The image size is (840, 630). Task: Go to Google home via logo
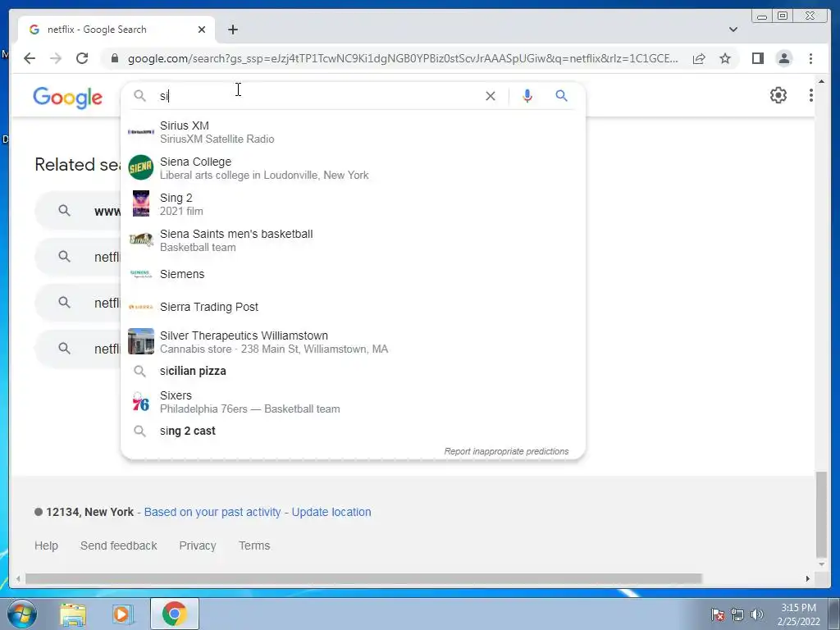click(x=67, y=98)
